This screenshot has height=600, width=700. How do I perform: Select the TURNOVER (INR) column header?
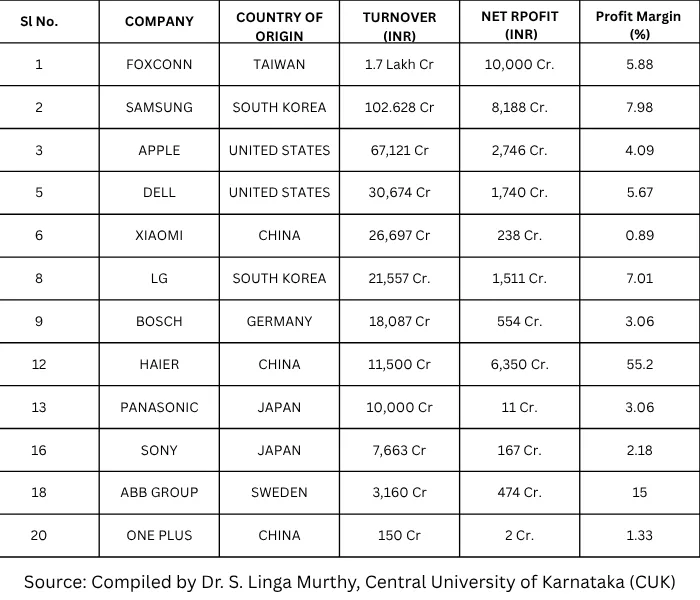point(399,28)
